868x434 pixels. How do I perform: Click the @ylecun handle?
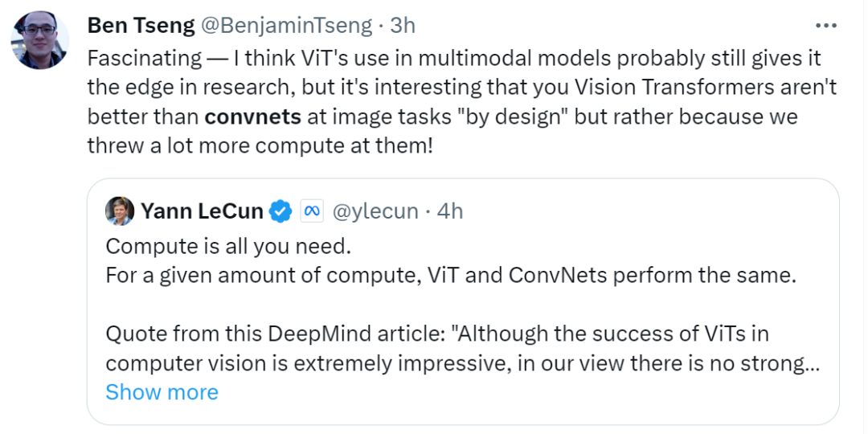(375, 211)
